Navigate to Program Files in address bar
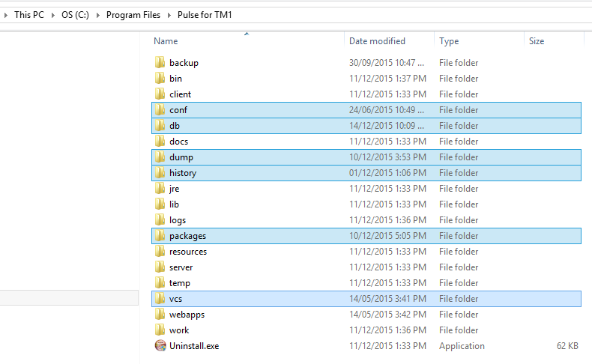Viewport: 592px width, 364px height. 133,15
